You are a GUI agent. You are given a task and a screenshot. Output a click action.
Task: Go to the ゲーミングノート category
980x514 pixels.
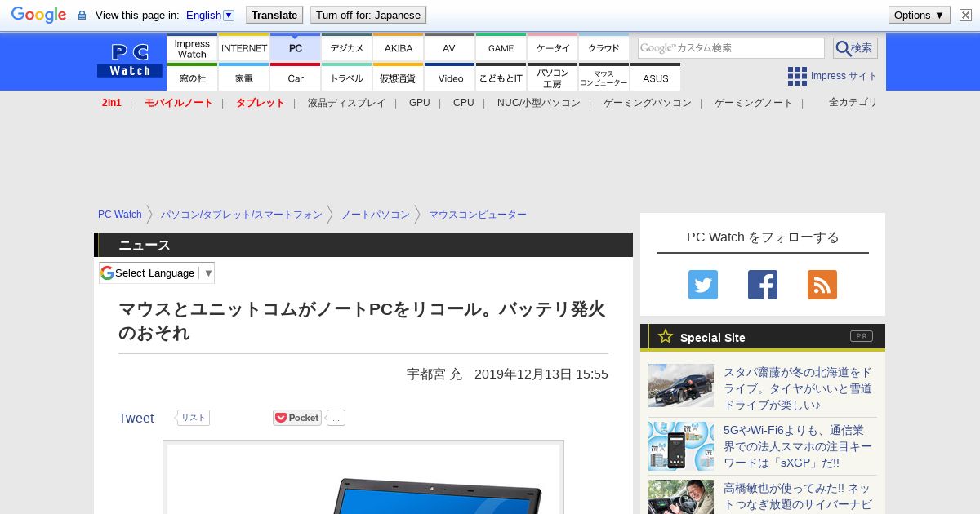[754, 103]
